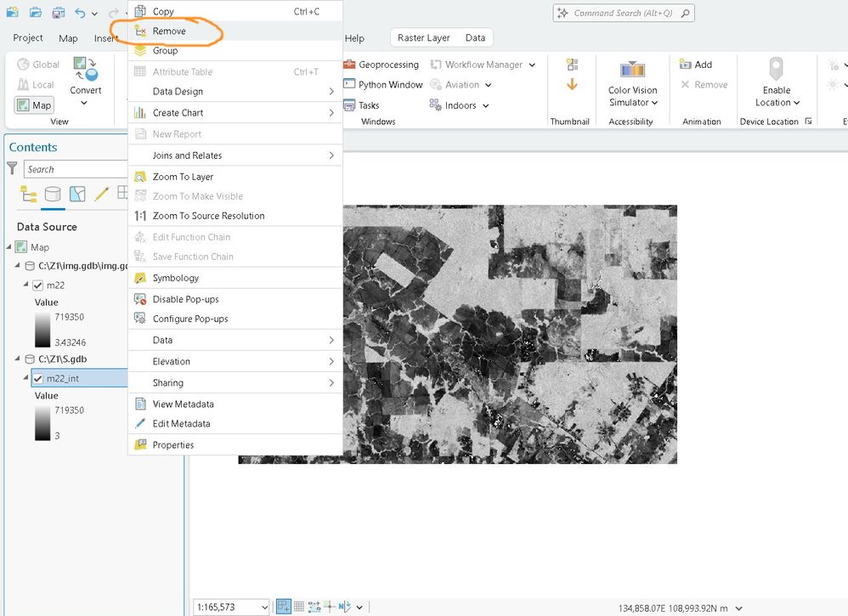Expand the Create Chart submenu

point(235,112)
